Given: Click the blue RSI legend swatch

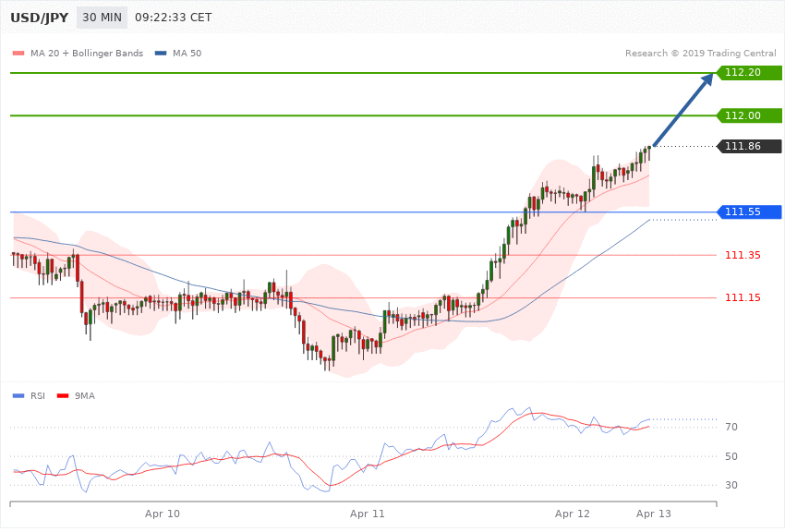Looking at the screenshot, I should coord(18,396).
